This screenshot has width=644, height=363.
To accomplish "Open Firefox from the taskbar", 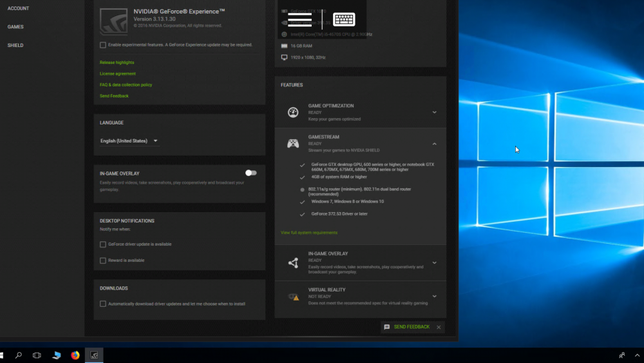I will 75,355.
